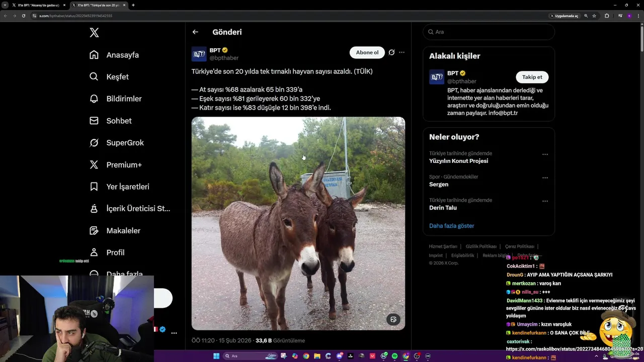Open more options for Derin Talu trend
Screen dimensions: 644x362
coord(545,201)
